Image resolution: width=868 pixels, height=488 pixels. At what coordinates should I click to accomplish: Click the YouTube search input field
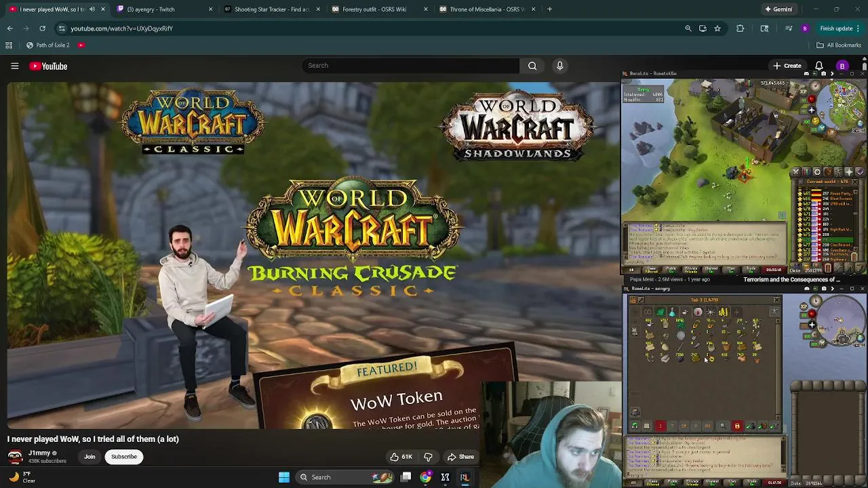click(x=410, y=66)
